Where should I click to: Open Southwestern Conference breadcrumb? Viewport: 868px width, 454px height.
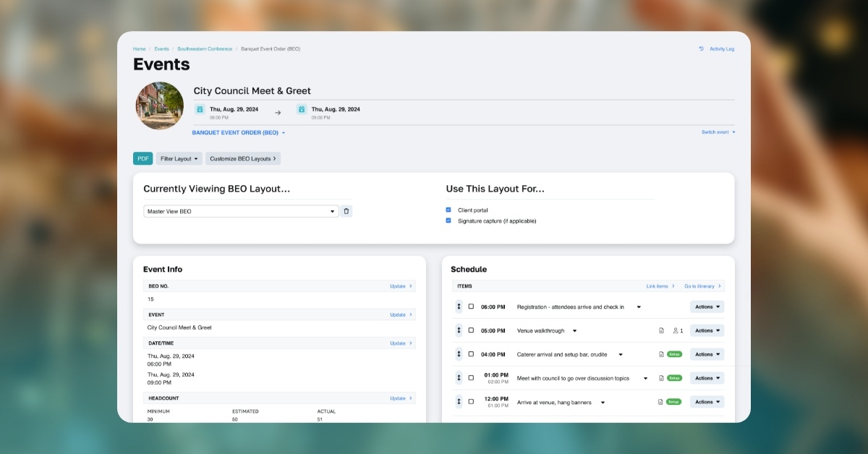pyautogui.click(x=205, y=49)
